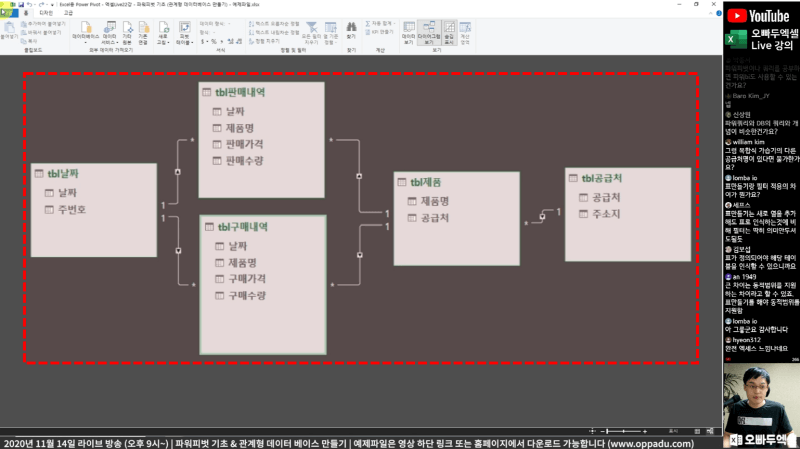Image resolution: width=800 pixels, height=449 pixels.
Task: Toggle Show Hidden (숨김 표시) button
Action: tap(449, 33)
